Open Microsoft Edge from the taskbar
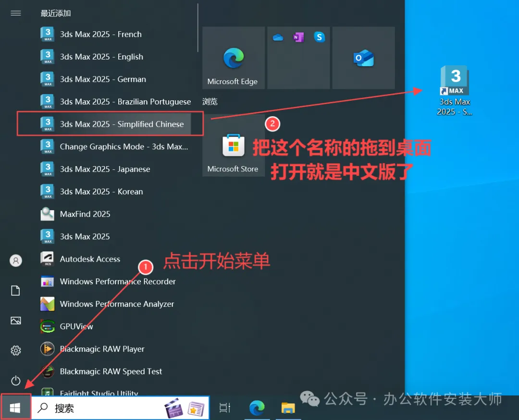The width and height of the screenshot is (519, 420). click(x=257, y=408)
